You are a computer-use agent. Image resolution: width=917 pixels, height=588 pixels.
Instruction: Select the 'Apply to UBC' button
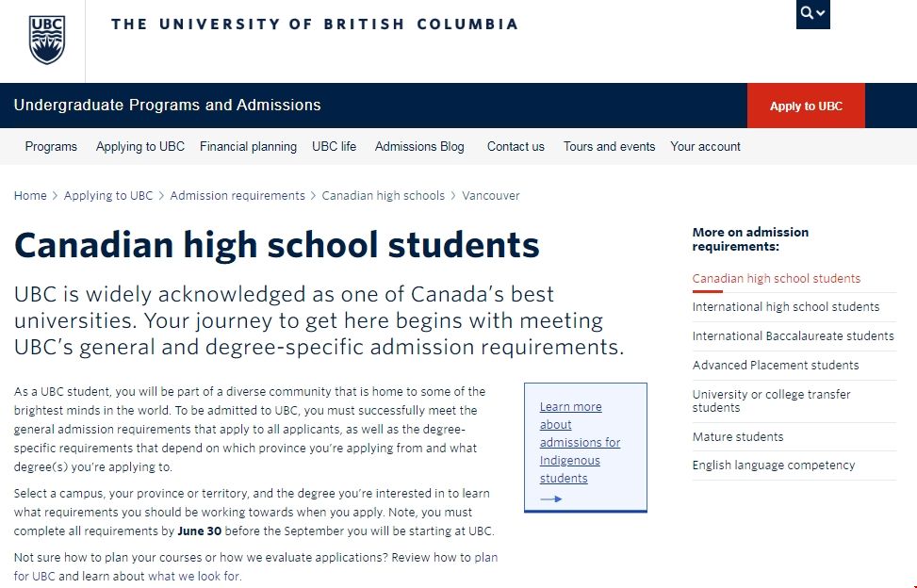805,106
